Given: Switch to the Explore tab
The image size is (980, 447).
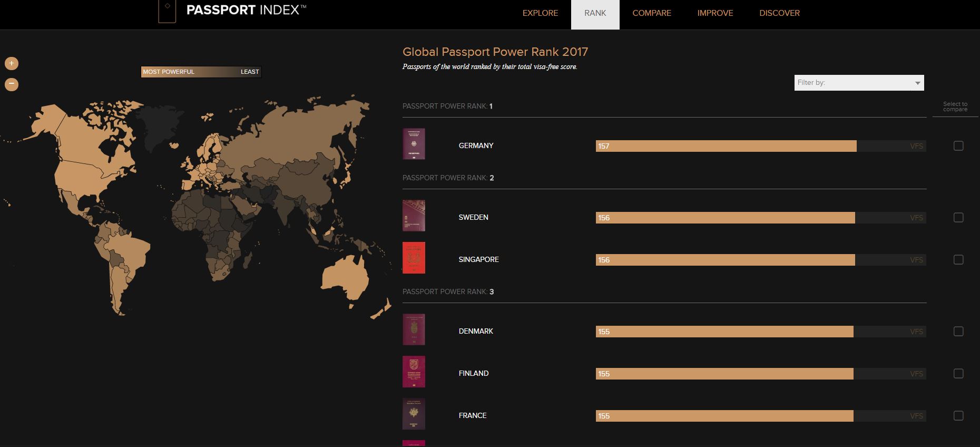Looking at the screenshot, I should pyautogui.click(x=540, y=13).
